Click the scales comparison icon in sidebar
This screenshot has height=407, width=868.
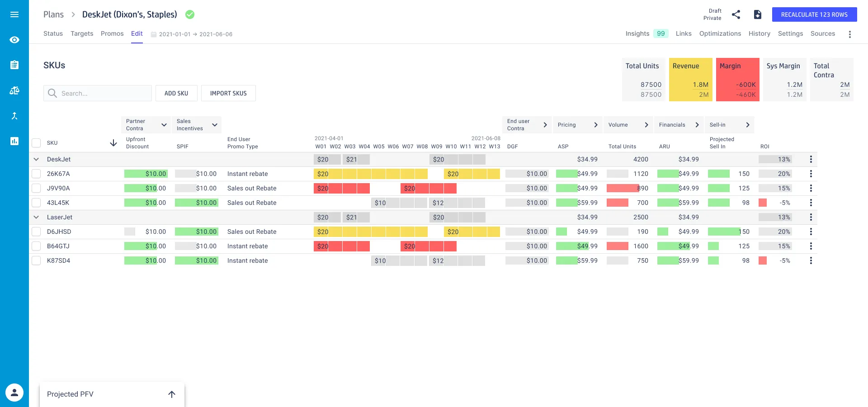point(14,90)
